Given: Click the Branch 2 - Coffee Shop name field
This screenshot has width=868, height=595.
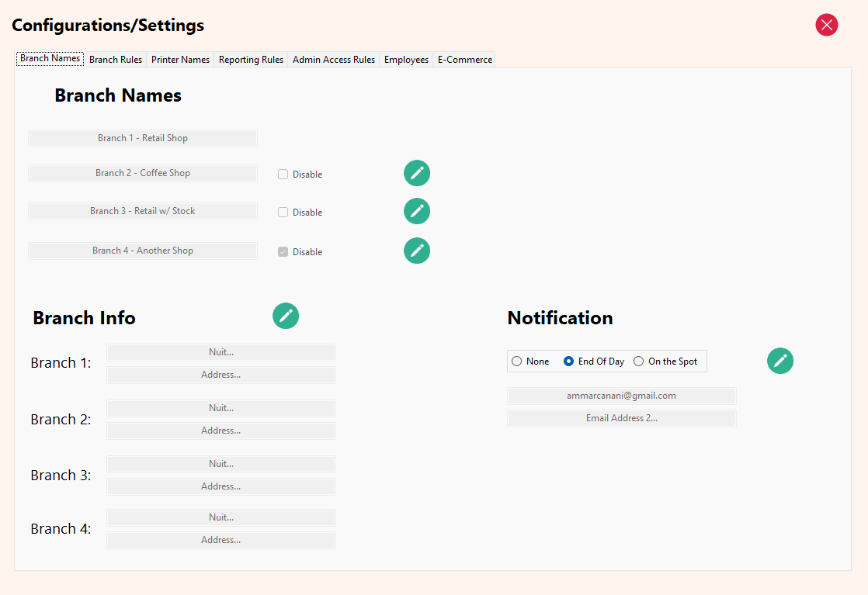Looking at the screenshot, I should tap(143, 173).
